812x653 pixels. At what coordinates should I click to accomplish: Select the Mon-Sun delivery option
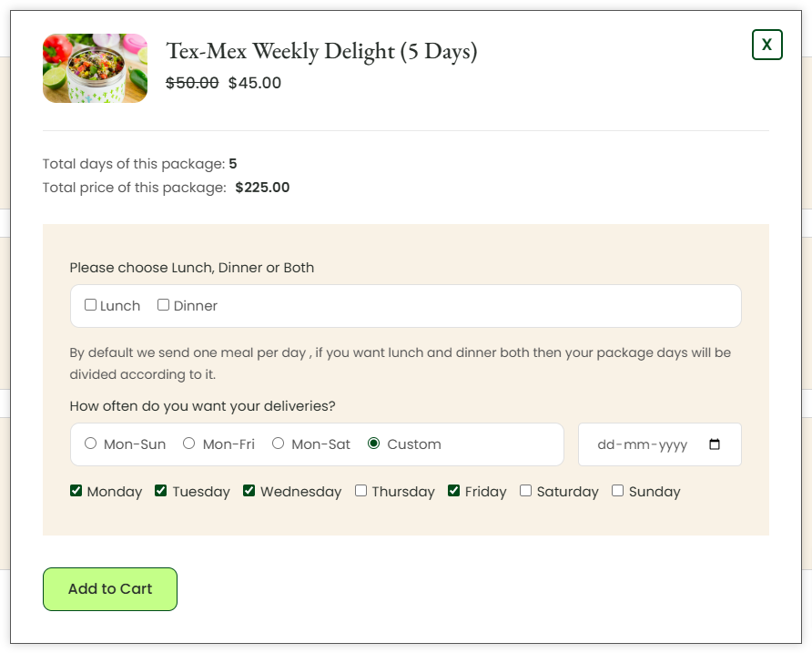coord(91,444)
